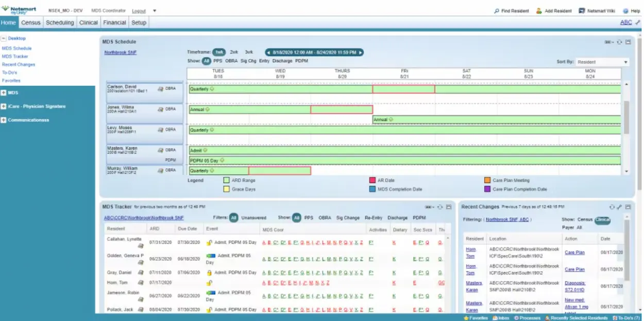The image size is (644, 321).
Task: Open the Sort By Resident dropdown
Action: tap(602, 61)
